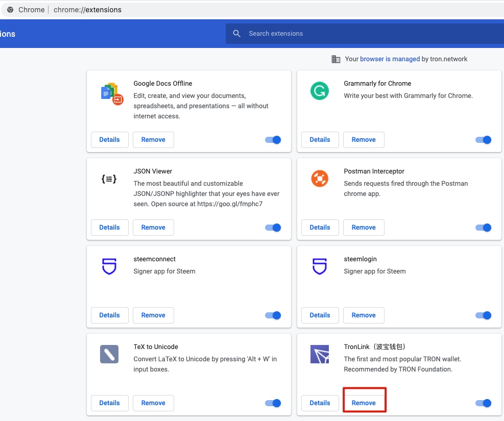Click the Google Docs Offline extension icon
Screen dimensions: 504x421
pos(112,94)
